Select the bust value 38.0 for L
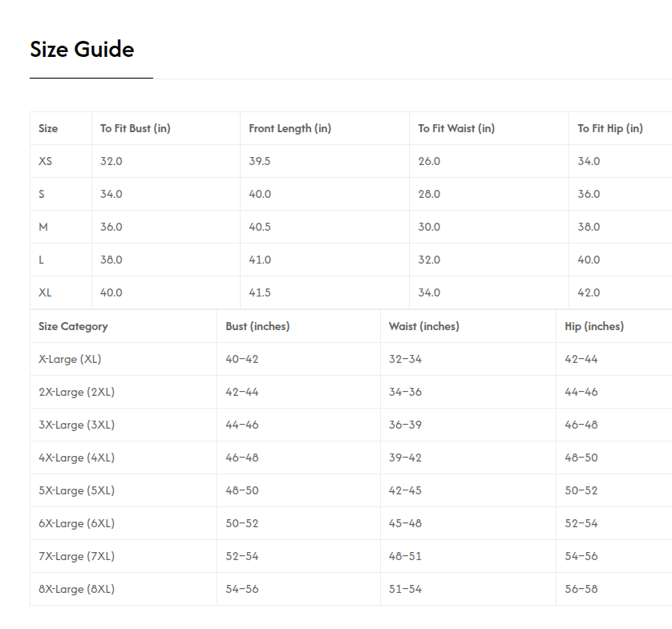Viewport: 672px width, 629px height. [x=111, y=260]
